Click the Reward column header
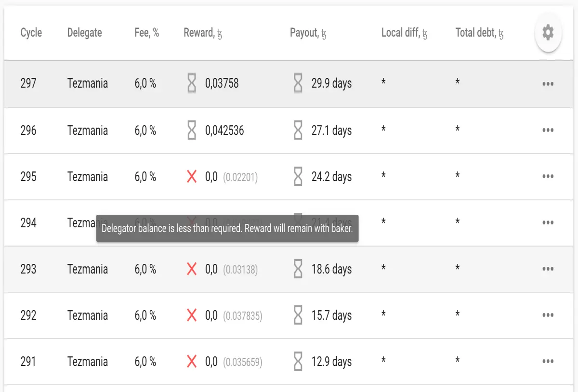 [x=203, y=33]
